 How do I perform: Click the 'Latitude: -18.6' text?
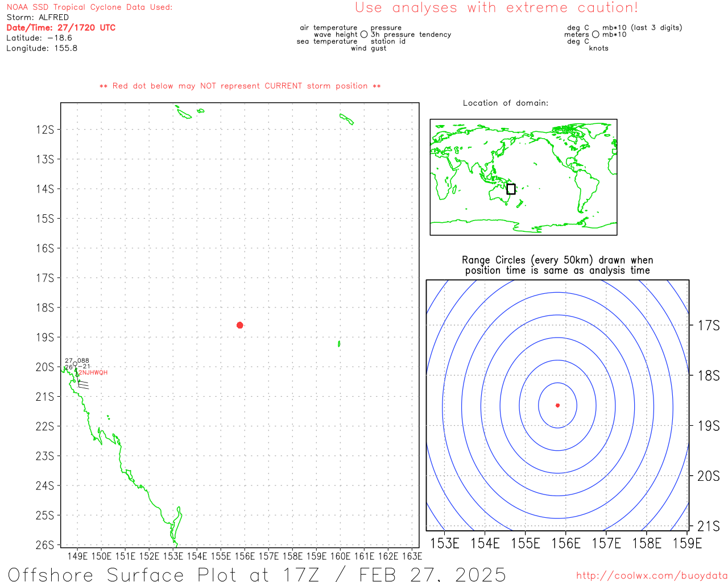click(39, 38)
